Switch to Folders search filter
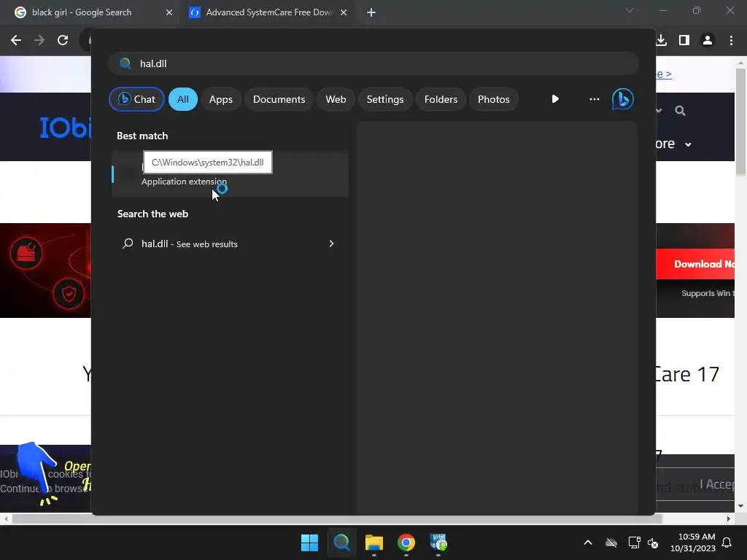This screenshot has width=747, height=560. pyautogui.click(x=441, y=99)
